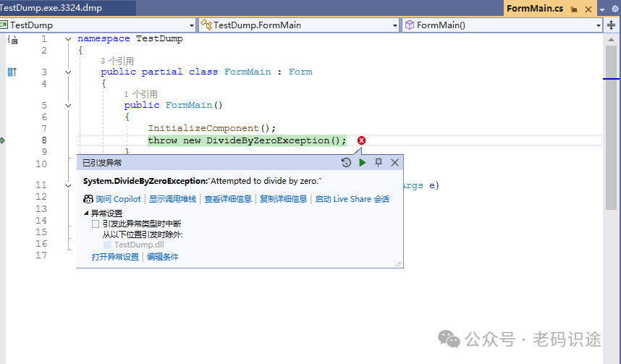621x364 pixels.
Task: Pin the exception helper popup
Action: click(379, 163)
